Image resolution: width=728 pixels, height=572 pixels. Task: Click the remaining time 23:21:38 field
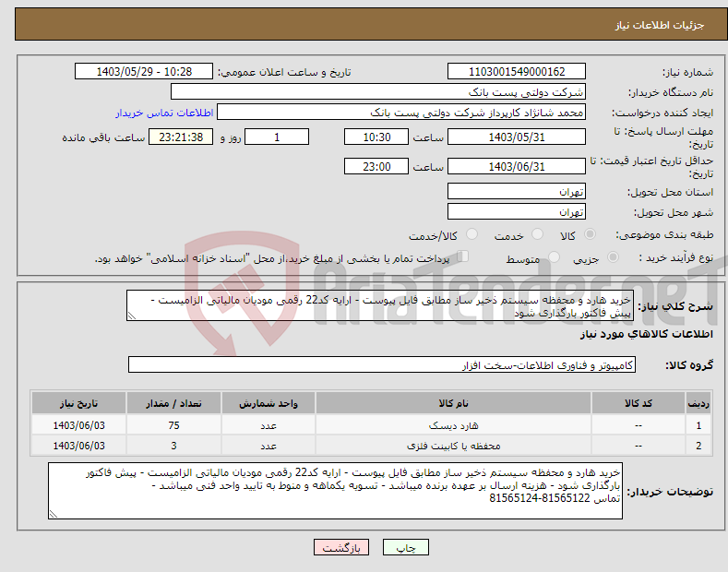(x=181, y=137)
